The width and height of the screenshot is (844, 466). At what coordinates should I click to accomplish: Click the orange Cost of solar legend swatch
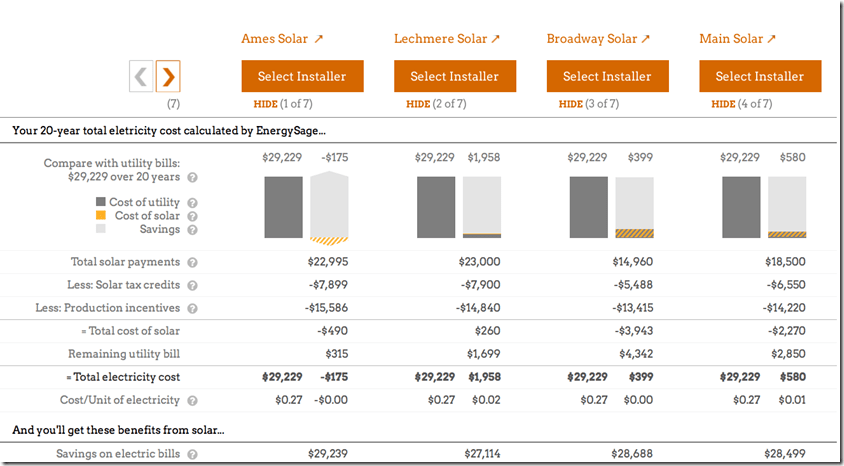[101, 216]
